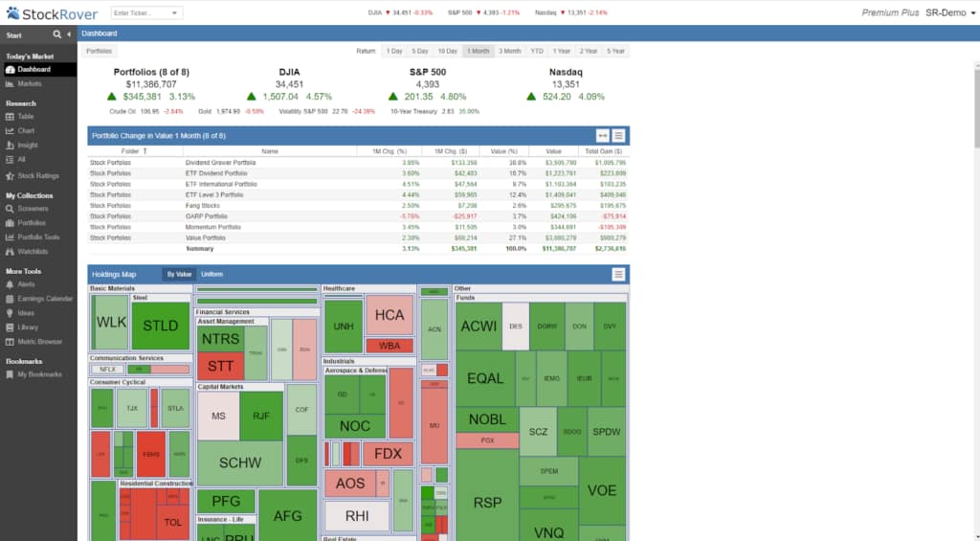Sort by the Folder column header
Image resolution: width=980 pixels, height=541 pixels.
tap(134, 151)
